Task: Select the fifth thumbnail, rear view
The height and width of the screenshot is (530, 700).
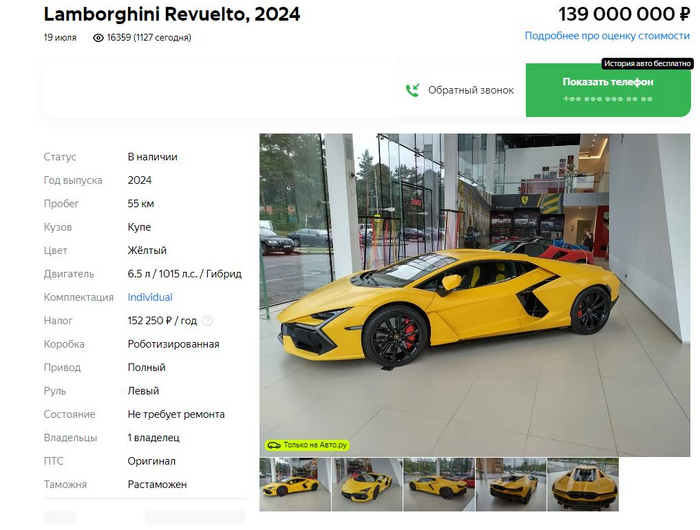Action: click(x=583, y=484)
